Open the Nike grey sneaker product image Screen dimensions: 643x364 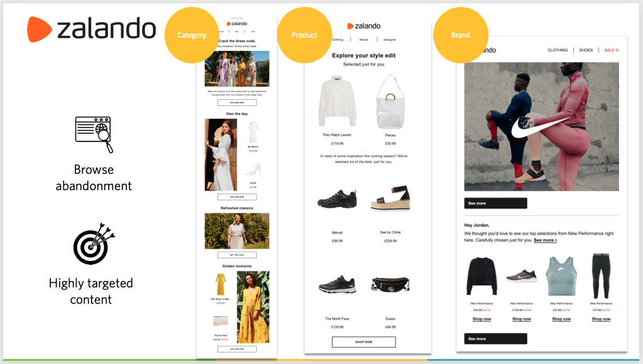[x=522, y=276]
